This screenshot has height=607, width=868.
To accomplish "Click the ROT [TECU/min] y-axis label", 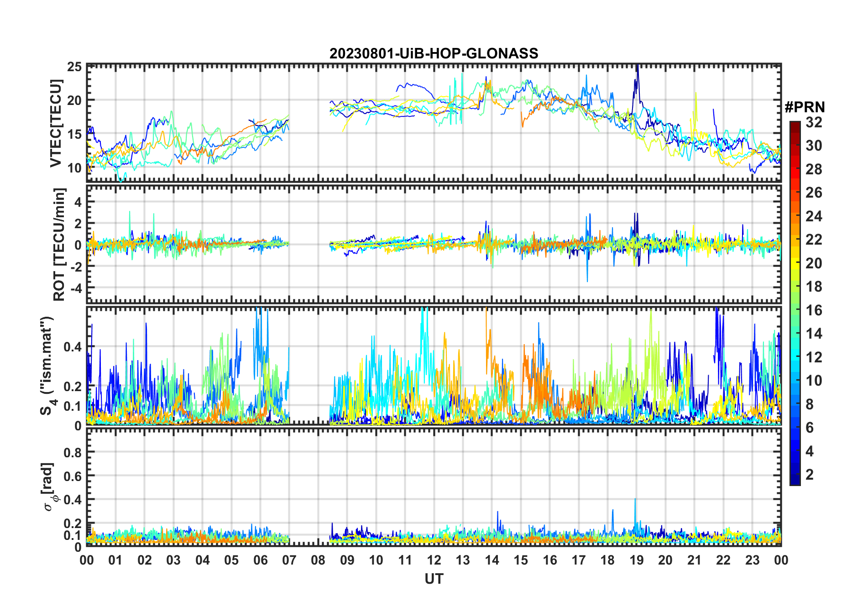I will coord(59,244).
